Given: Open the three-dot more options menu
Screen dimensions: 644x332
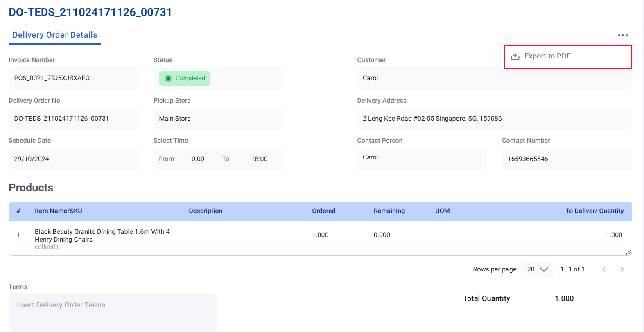Looking at the screenshot, I should tap(623, 36).
